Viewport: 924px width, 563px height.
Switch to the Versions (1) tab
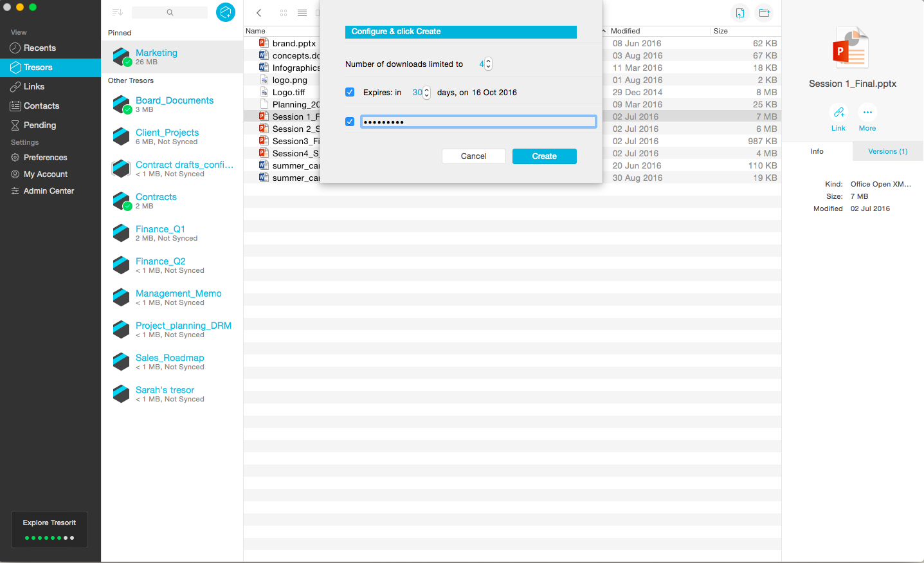tap(888, 151)
